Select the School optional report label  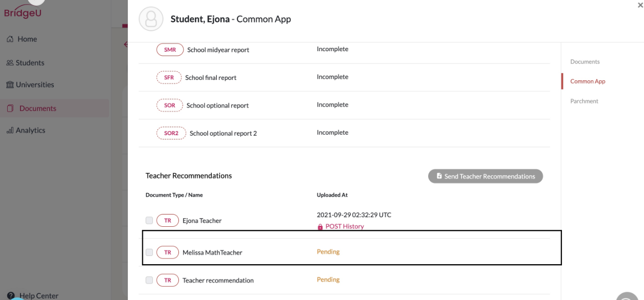click(217, 105)
